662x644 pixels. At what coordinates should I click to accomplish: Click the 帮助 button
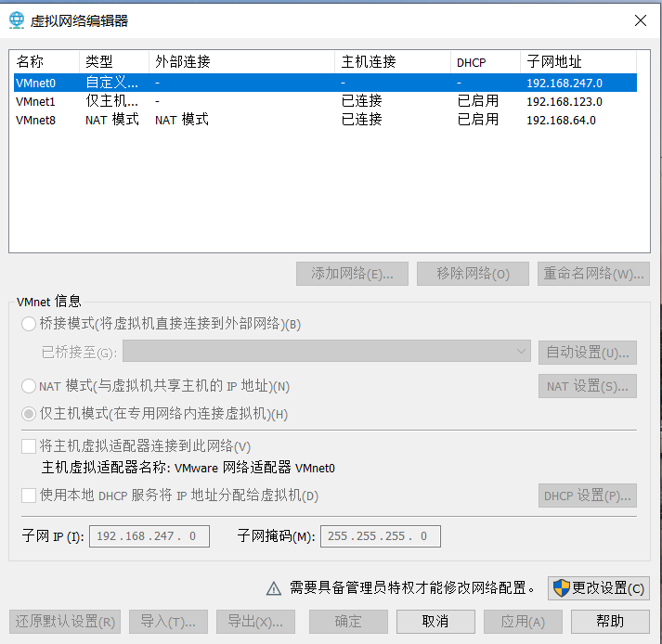(x=611, y=622)
